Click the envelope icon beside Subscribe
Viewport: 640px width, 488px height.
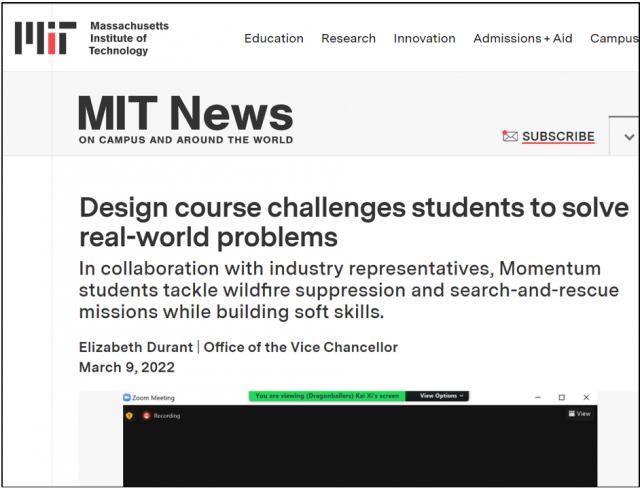[x=510, y=137]
